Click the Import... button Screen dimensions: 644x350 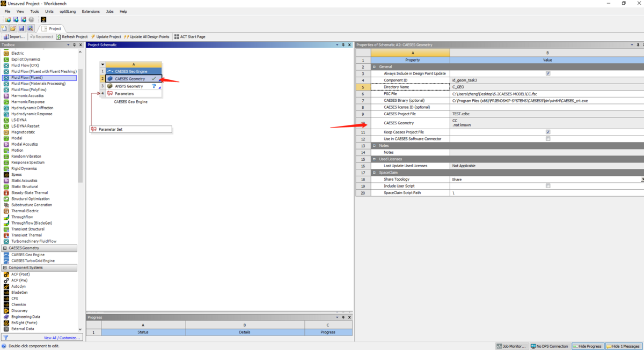click(x=14, y=37)
